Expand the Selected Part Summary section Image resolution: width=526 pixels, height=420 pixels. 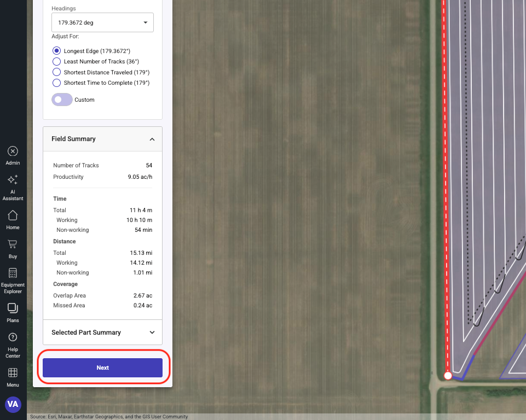[152, 332]
